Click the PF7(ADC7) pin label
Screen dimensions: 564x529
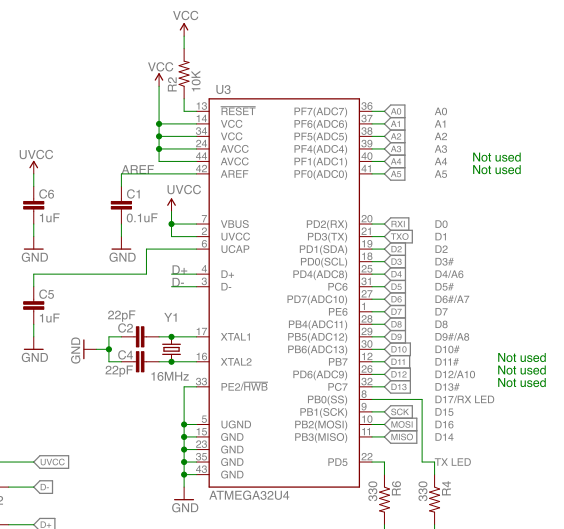(x=320, y=111)
